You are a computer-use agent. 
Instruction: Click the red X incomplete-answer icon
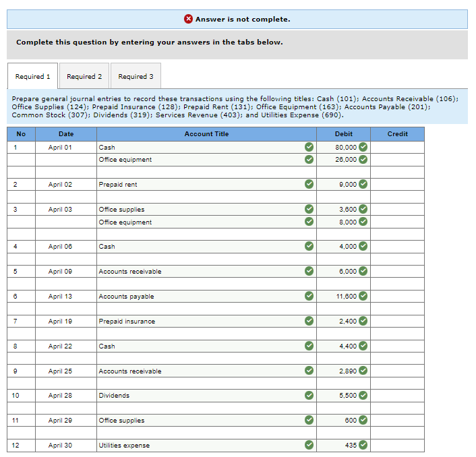point(188,19)
